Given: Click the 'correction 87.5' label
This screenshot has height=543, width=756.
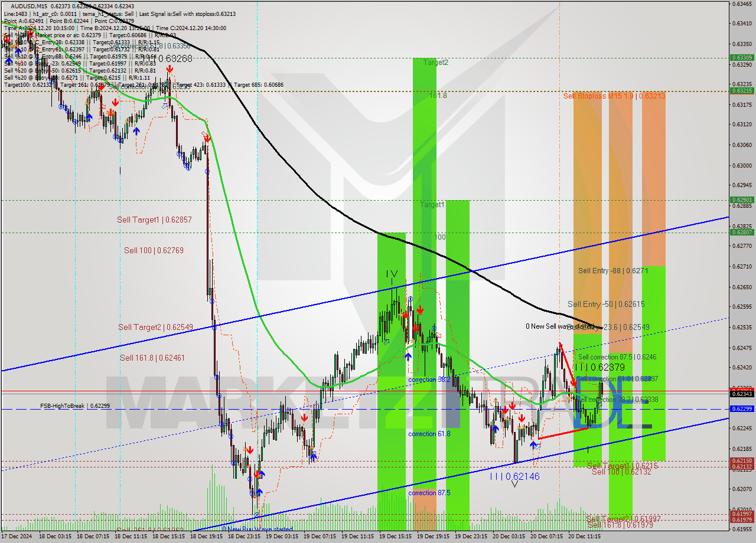Looking at the screenshot, I should tap(429, 493).
